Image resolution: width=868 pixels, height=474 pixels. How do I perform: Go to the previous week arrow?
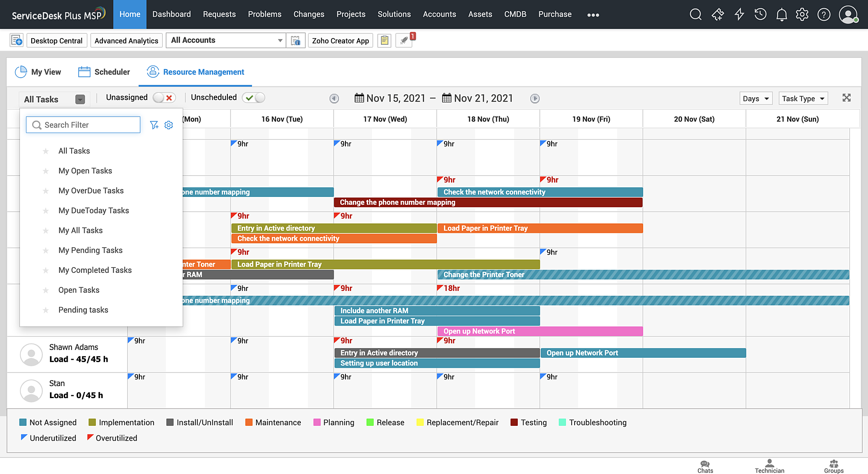[334, 98]
